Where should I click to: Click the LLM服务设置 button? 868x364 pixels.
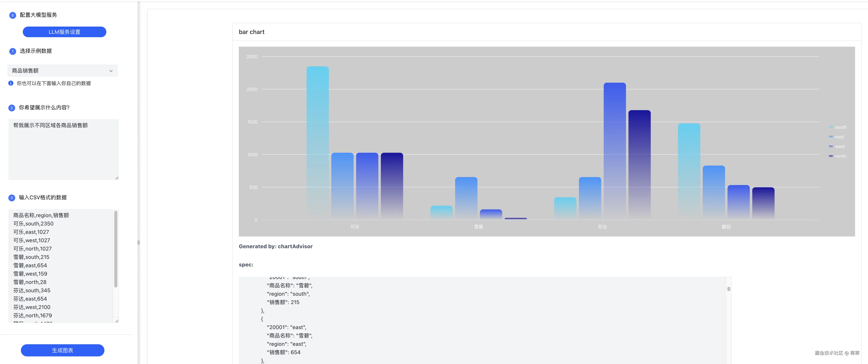64,32
